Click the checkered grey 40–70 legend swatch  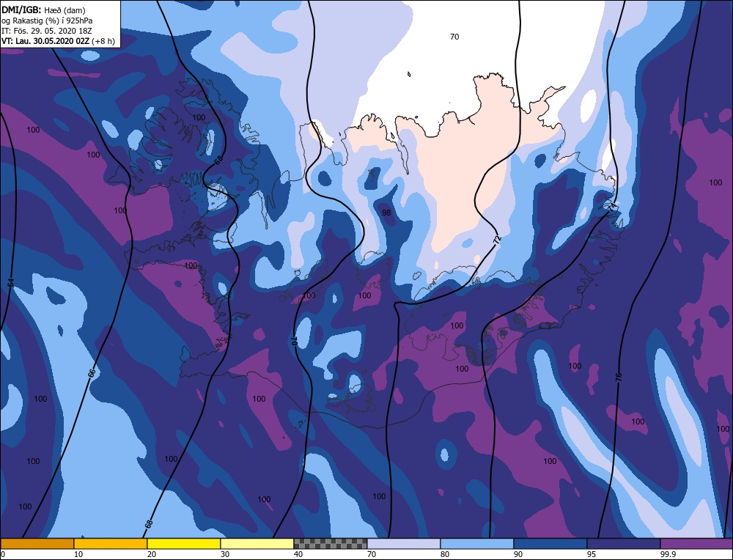tap(331, 544)
